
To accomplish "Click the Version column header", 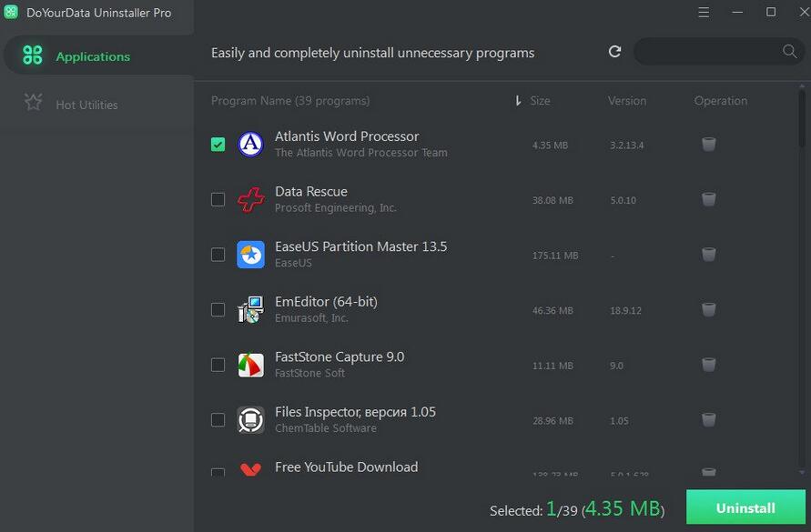I will (x=627, y=101).
